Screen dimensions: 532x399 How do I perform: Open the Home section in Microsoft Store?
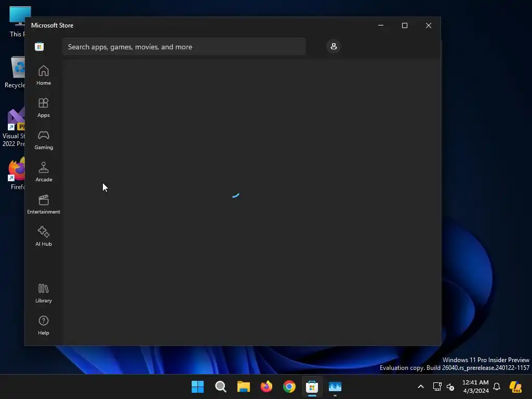[x=44, y=75]
